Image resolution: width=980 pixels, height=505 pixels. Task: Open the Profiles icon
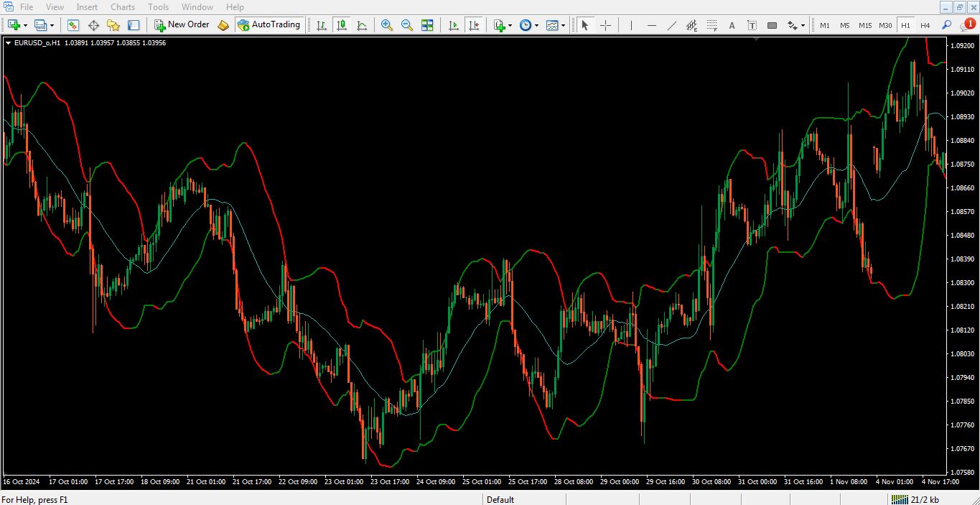(x=40, y=25)
